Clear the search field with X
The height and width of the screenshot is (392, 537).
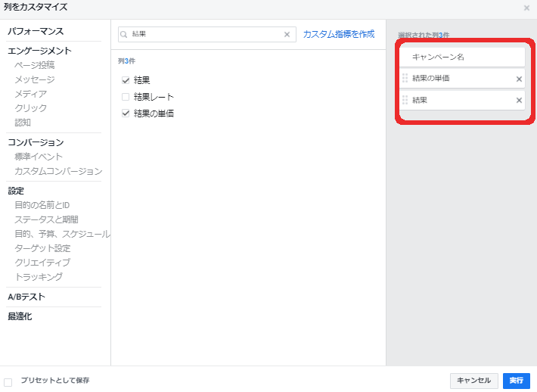coord(287,34)
